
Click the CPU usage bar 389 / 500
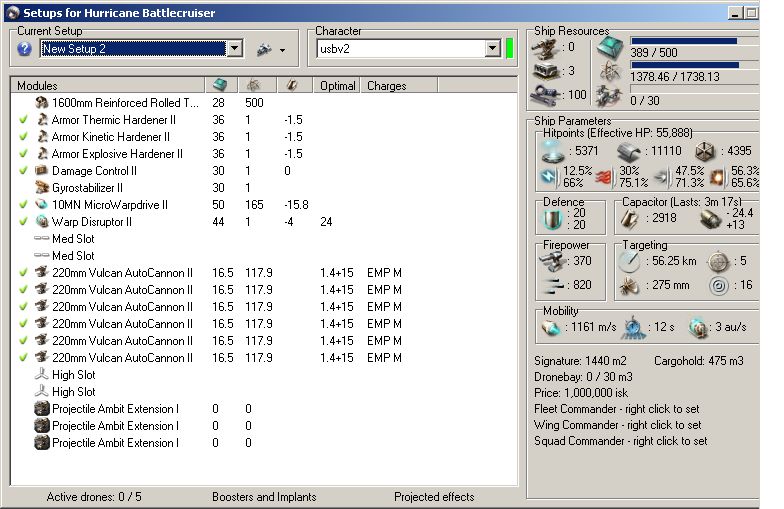coord(694,41)
